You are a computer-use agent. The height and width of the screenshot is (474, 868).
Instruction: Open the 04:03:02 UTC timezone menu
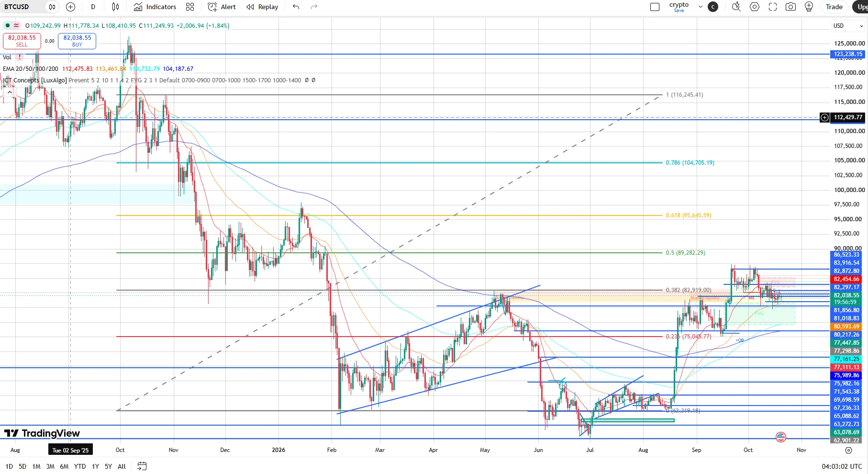point(842,466)
